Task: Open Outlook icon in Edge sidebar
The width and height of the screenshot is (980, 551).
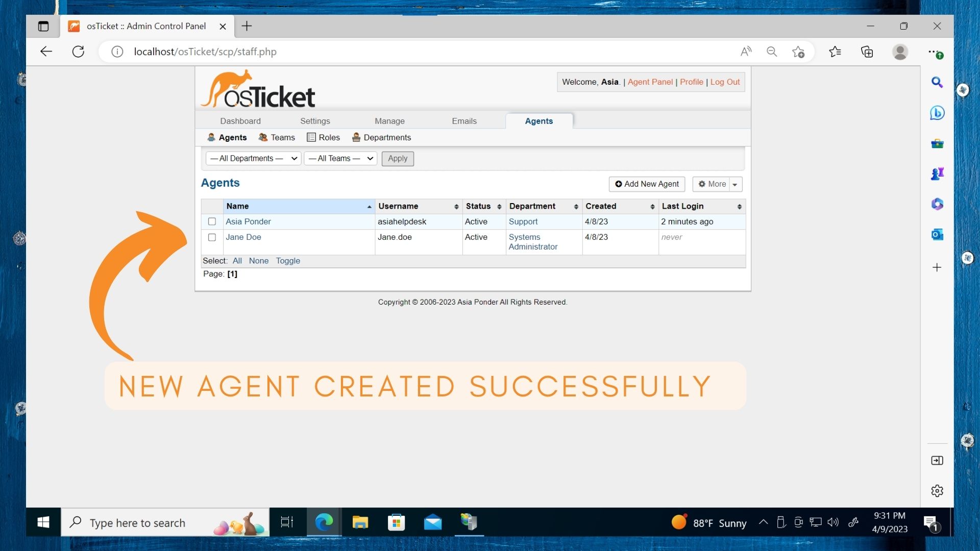Action: coord(937,235)
